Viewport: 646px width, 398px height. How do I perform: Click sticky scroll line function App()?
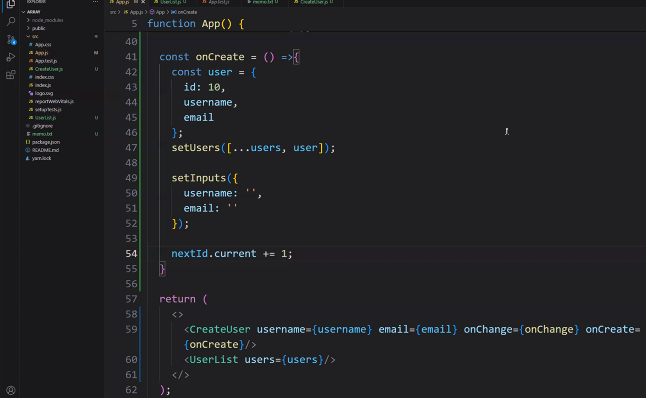(x=195, y=23)
